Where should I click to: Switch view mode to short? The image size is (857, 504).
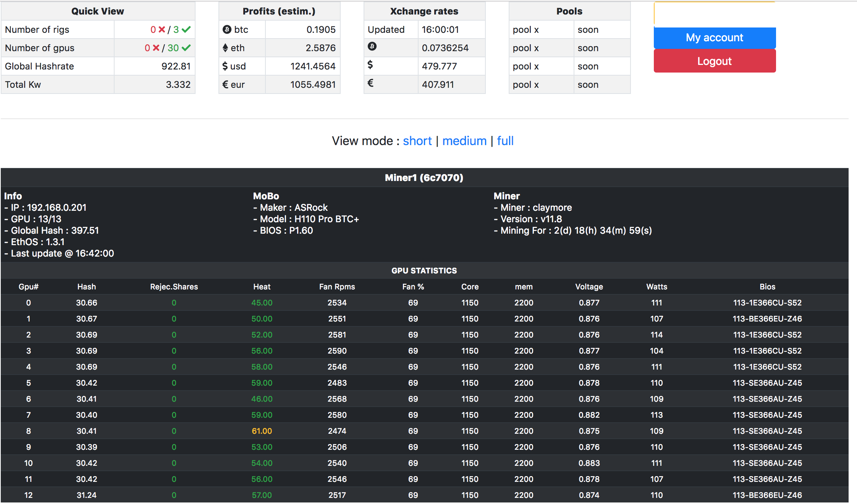click(x=417, y=141)
